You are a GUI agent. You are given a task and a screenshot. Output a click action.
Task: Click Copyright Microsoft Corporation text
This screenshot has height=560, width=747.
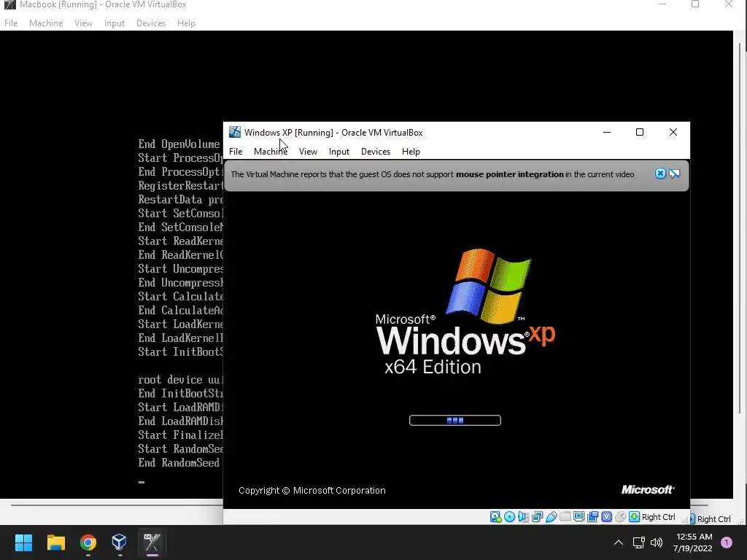pyautogui.click(x=312, y=491)
